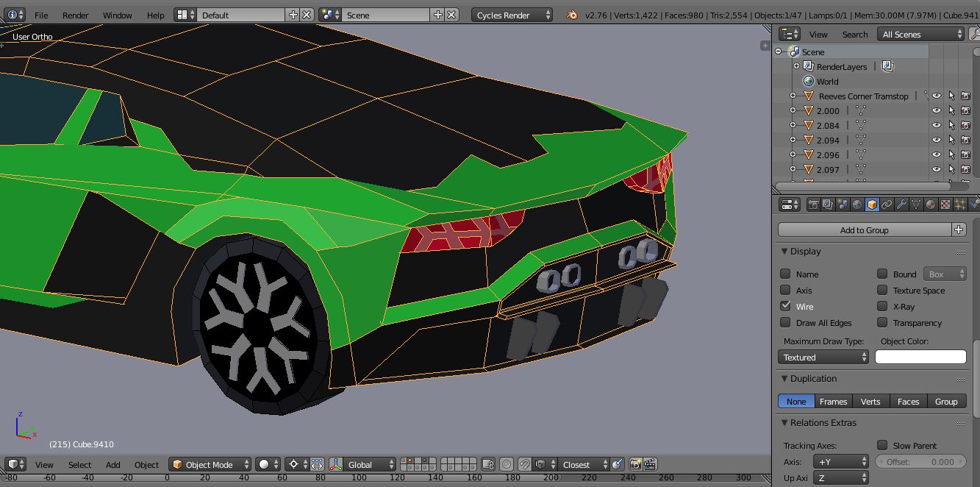Select the Material properties sphere icon
This screenshot has width=980, height=487.
(x=931, y=205)
